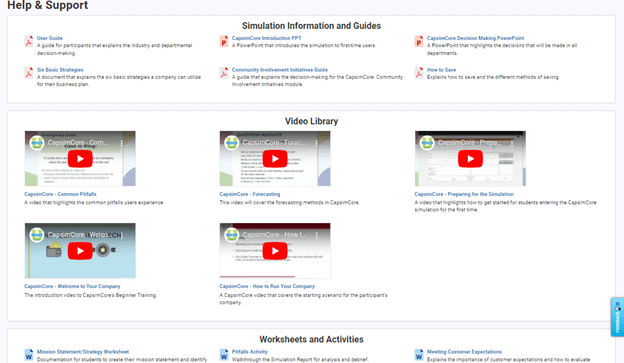
Task: Play the Preparing for the Simulation video
Action: click(x=470, y=159)
